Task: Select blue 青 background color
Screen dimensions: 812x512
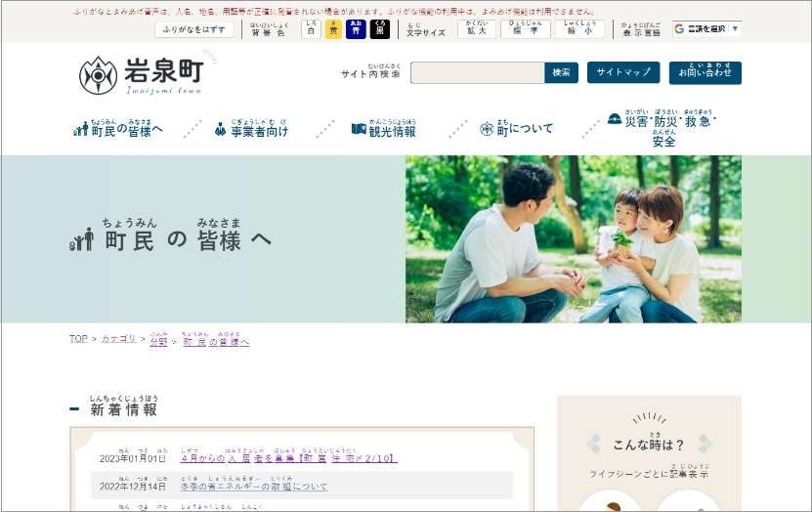Action: (x=356, y=29)
